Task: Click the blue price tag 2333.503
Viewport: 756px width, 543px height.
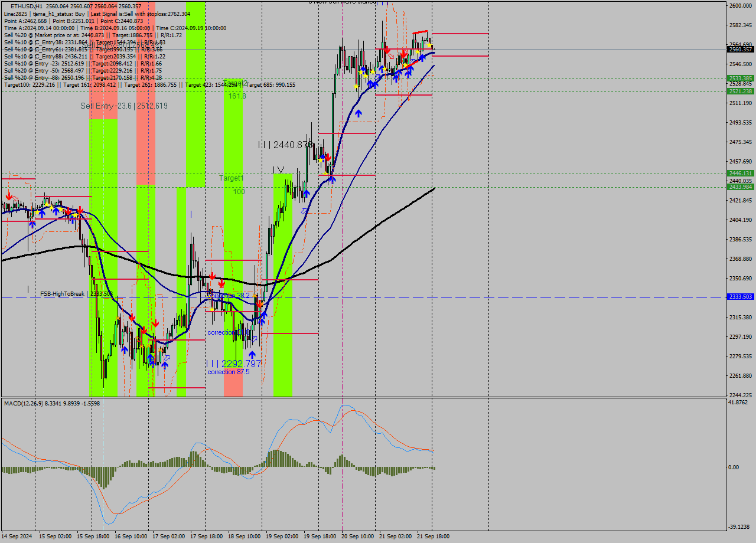Action: pyautogui.click(x=741, y=297)
